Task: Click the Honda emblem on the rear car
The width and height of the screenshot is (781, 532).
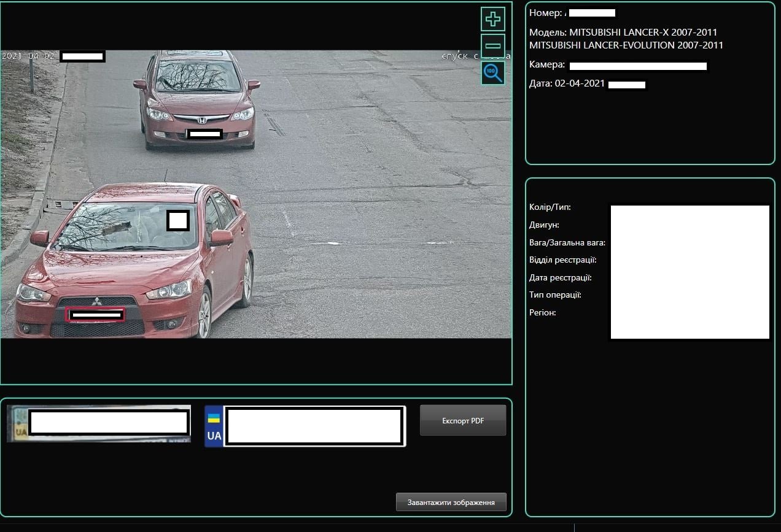Action: click(202, 120)
